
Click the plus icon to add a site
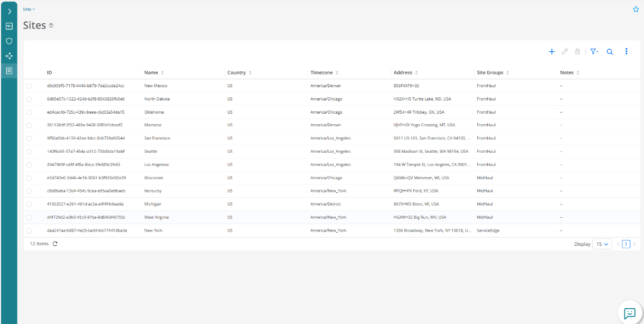552,52
